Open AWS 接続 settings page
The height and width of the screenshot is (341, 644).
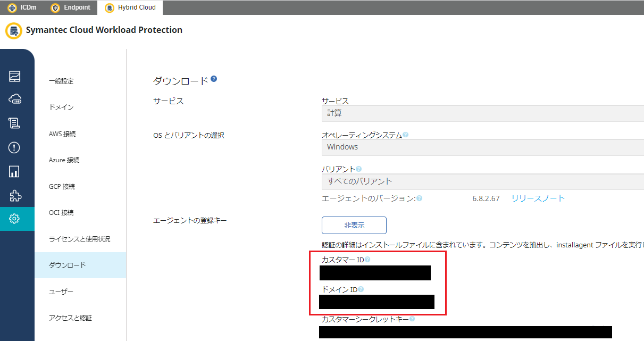coord(62,134)
